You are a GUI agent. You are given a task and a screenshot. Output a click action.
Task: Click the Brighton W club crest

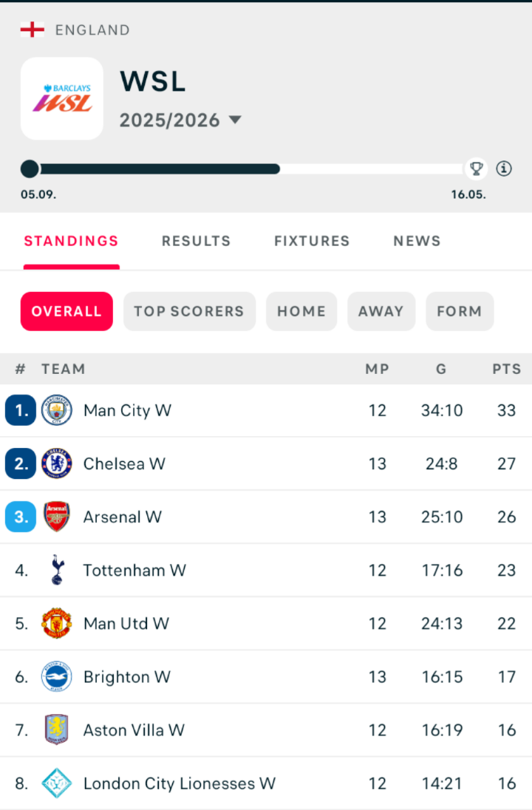pos(57,676)
